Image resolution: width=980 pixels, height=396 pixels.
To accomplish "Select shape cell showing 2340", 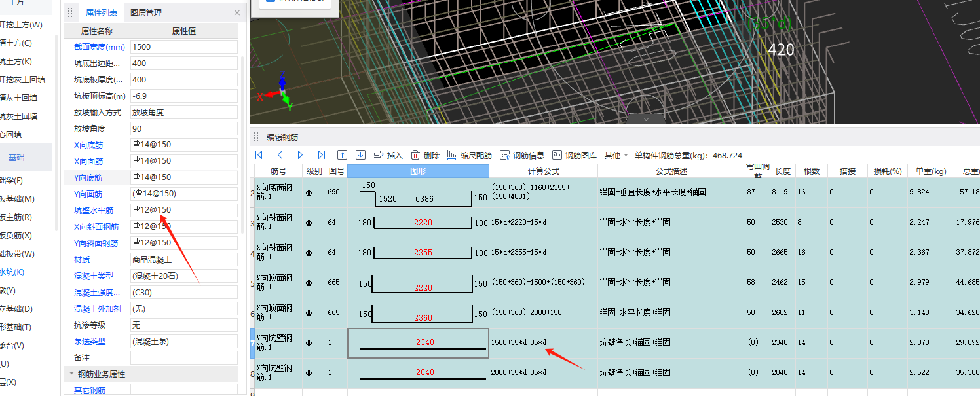I will coord(418,343).
